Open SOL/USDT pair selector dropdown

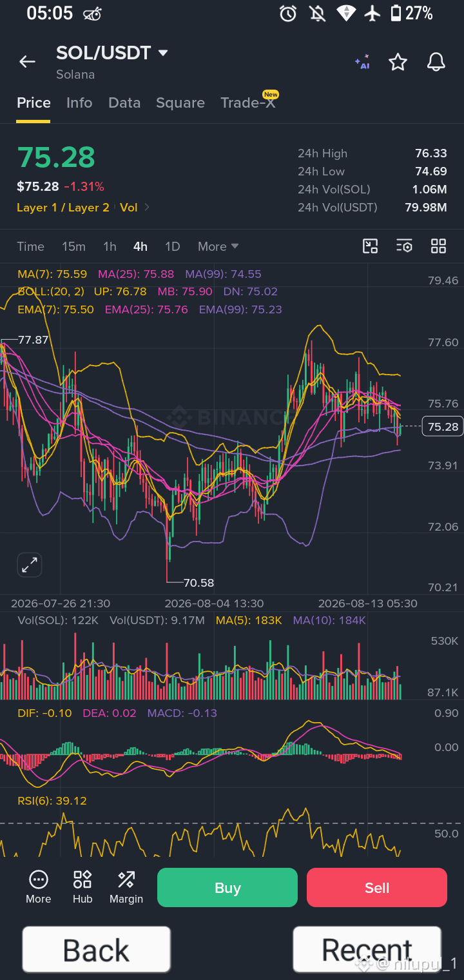coord(163,53)
